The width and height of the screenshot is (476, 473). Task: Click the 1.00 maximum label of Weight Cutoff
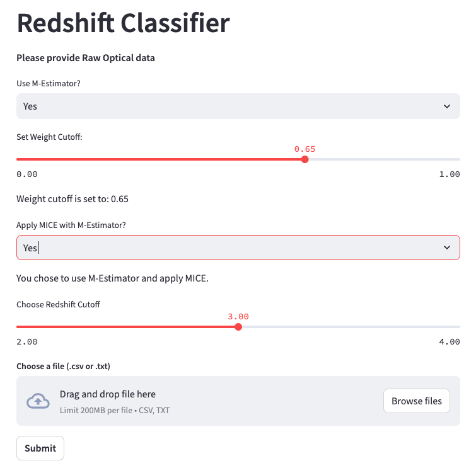tap(450, 174)
